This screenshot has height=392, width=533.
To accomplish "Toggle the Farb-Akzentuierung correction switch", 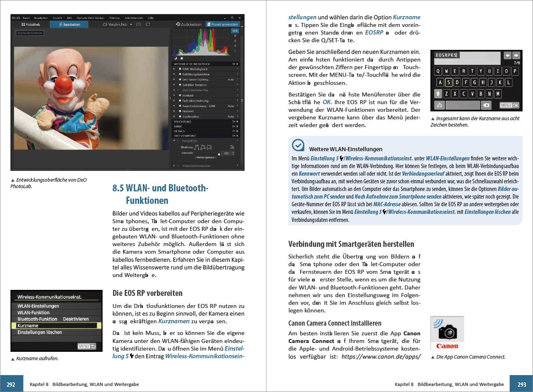I will point(180,101).
